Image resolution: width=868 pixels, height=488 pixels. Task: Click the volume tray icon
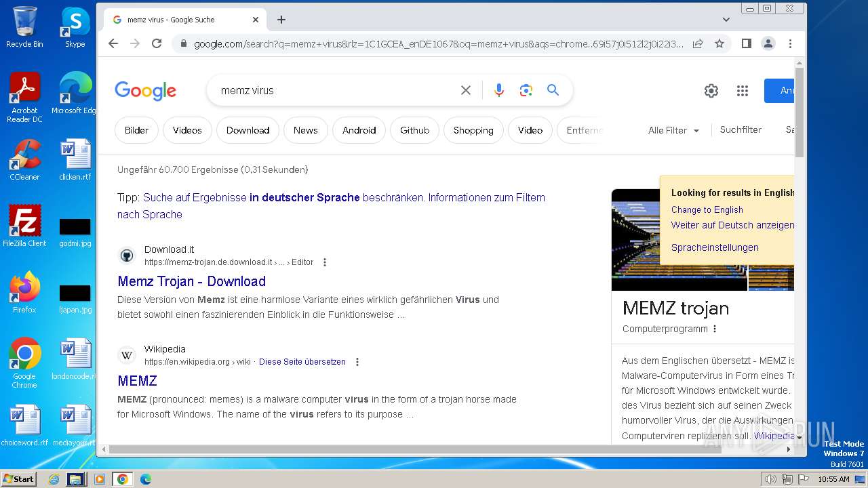click(770, 479)
